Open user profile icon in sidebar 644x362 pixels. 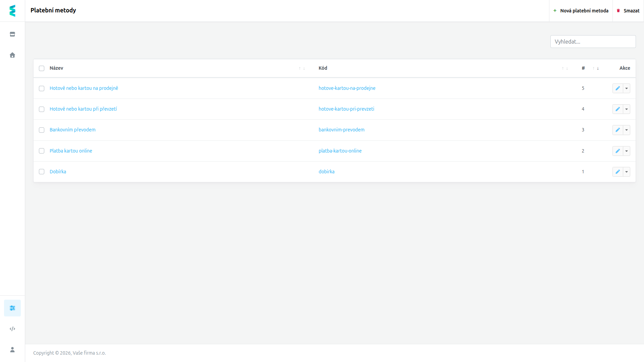pos(12,350)
